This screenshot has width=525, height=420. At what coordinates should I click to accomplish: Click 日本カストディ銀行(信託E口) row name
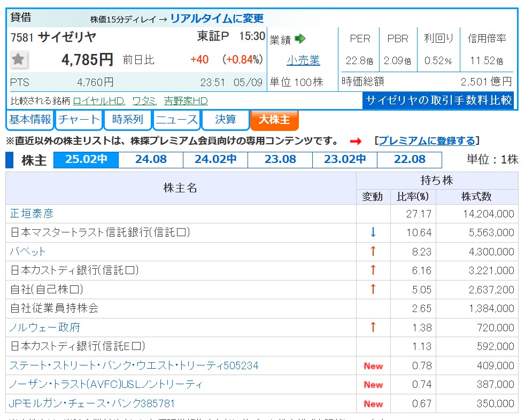click(x=78, y=346)
